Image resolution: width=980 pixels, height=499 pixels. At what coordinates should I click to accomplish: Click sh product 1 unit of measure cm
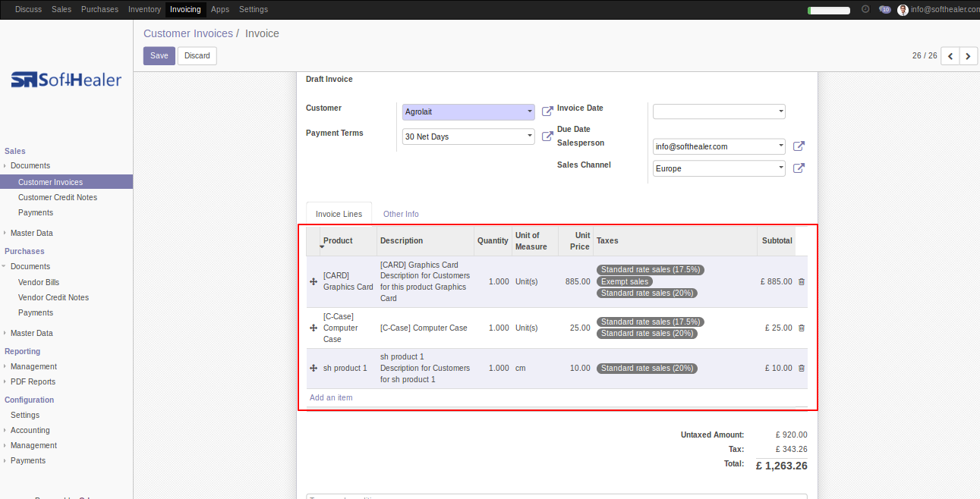click(x=521, y=368)
